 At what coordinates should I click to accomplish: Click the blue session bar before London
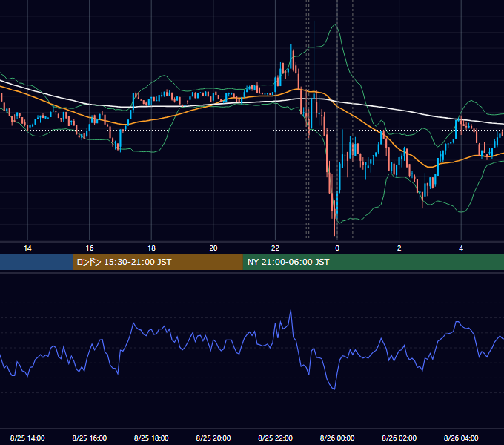(36, 262)
